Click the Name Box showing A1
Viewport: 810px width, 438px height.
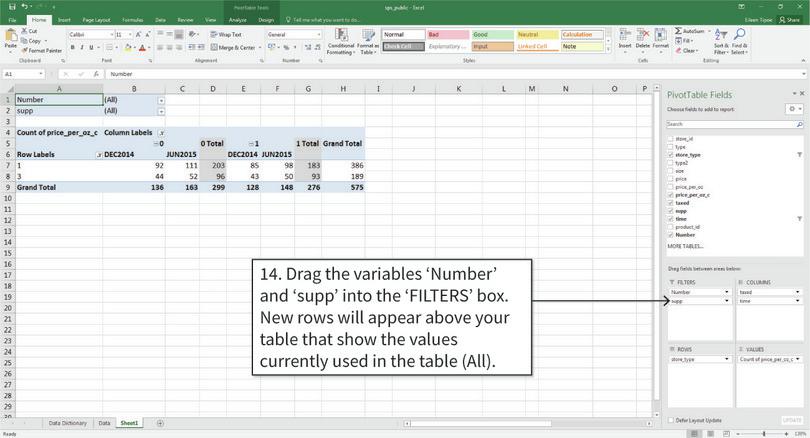pos(23,74)
